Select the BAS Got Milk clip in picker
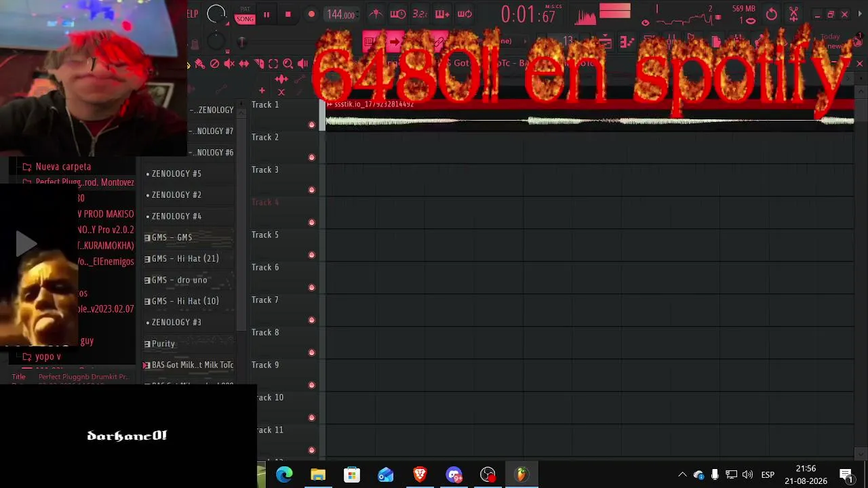The width and height of the screenshot is (868, 488). [190, 365]
